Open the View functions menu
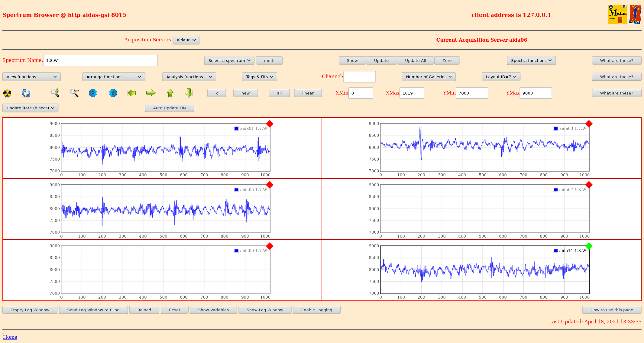 tap(31, 77)
